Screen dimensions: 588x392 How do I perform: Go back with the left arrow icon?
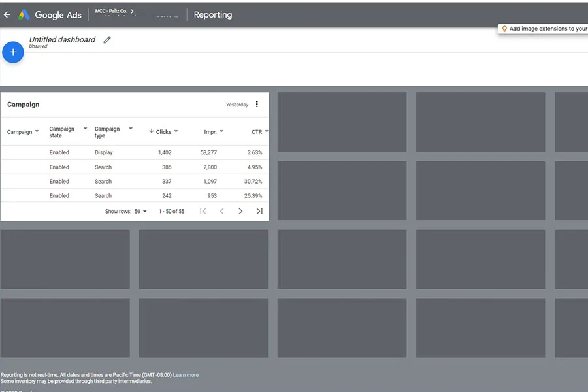tap(7, 14)
